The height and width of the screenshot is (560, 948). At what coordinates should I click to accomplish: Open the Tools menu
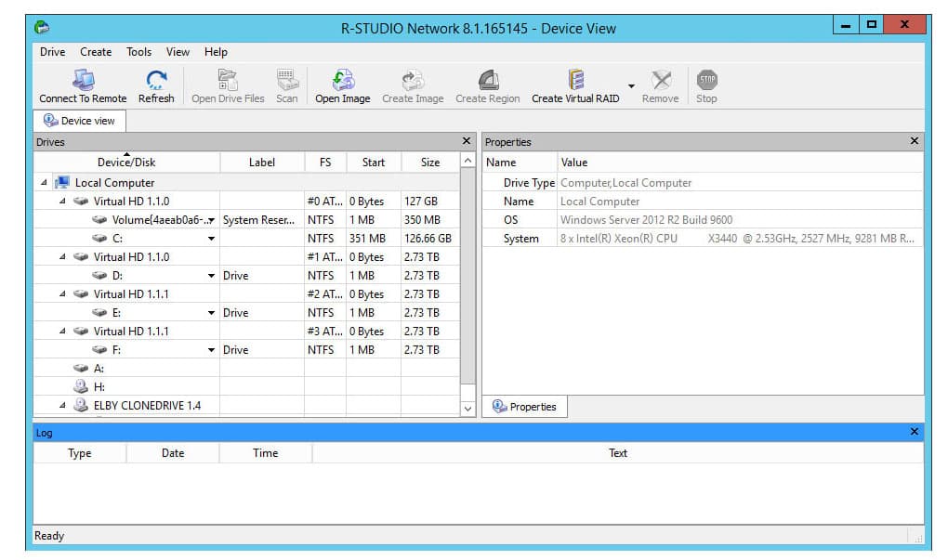pos(138,51)
